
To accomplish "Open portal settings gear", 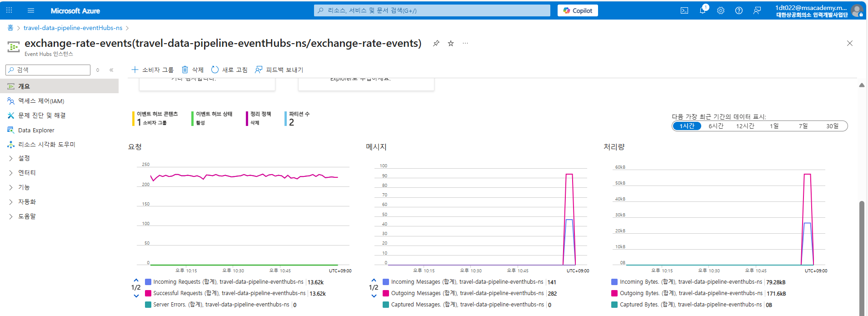I will [x=721, y=10].
